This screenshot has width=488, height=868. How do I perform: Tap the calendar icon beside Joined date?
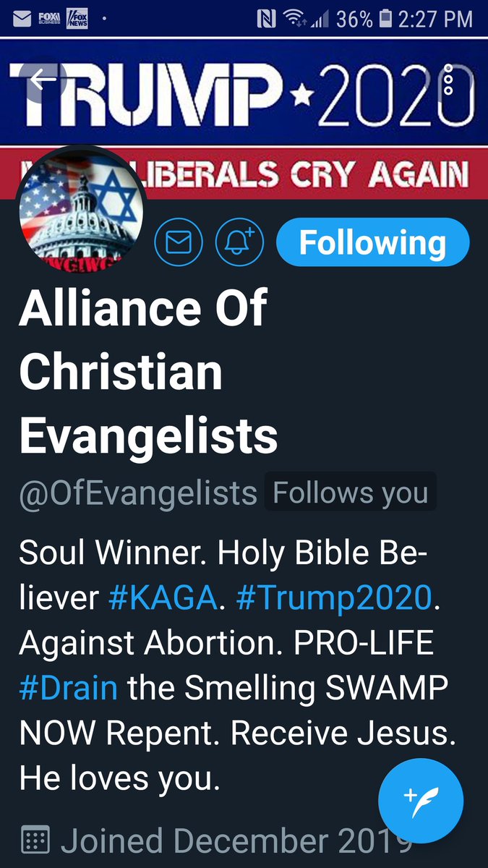35,841
